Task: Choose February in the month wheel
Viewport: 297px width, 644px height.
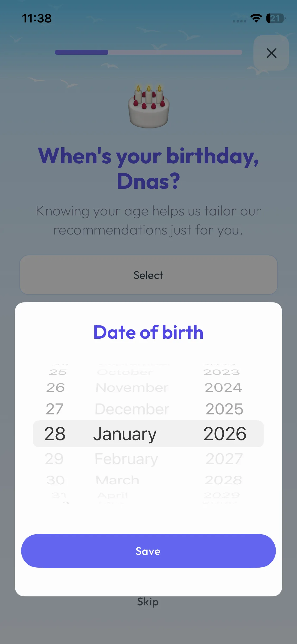Action: [x=126, y=459]
